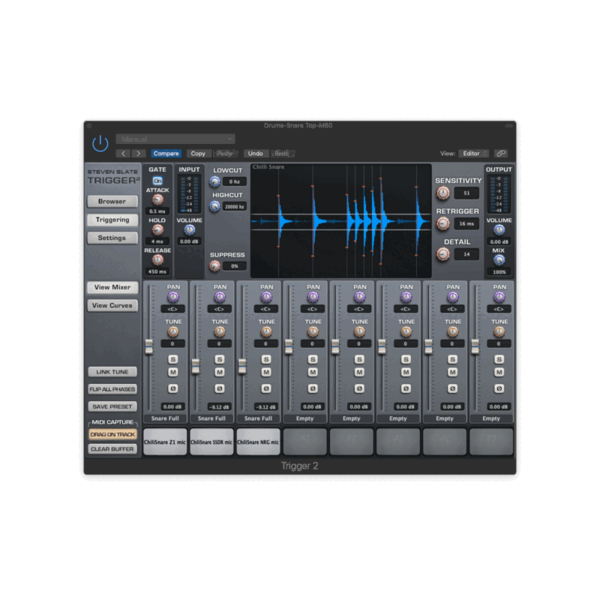Screen dimensions: 600x600
Task: Solo the ChiliSnare Z1 mic channel
Action: 173,359
